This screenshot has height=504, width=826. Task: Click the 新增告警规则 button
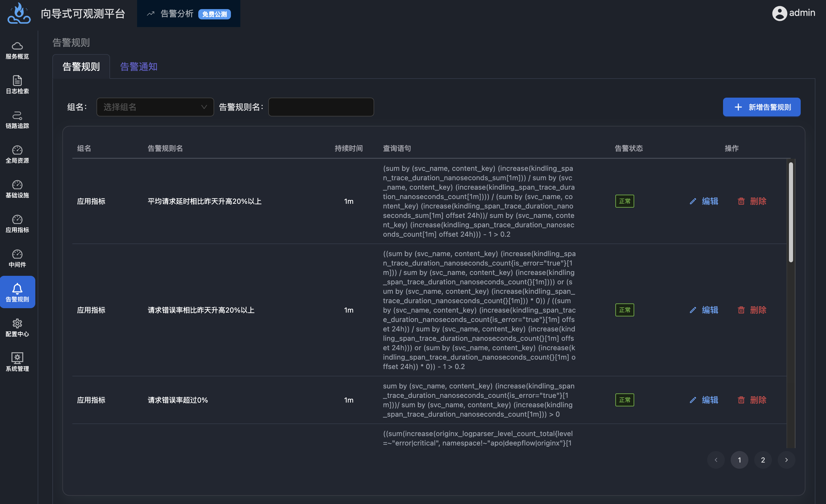pos(762,107)
